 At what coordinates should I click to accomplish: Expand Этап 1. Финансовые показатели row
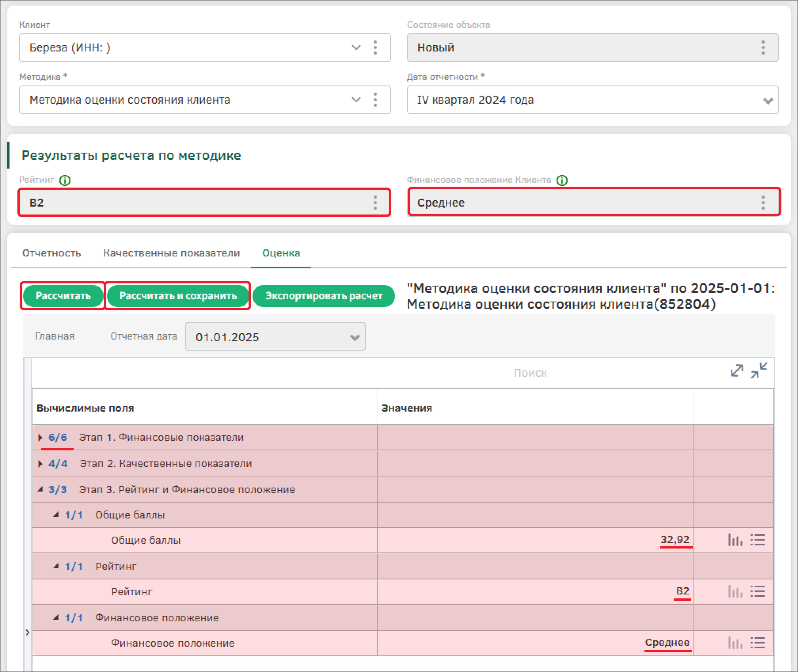40,438
